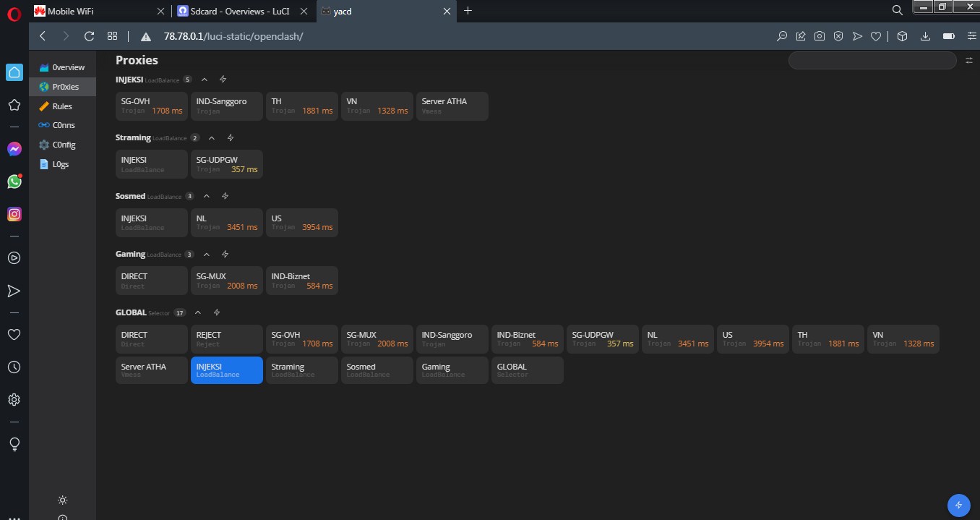Toggle the light/dark theme icon
This screenshot has width=980, height=520.
(x=63, y=500)
